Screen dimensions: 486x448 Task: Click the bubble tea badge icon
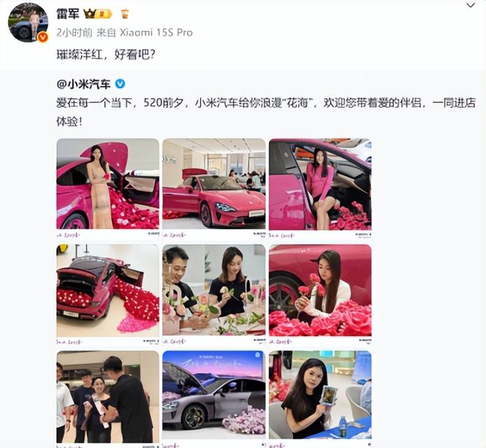125,14
